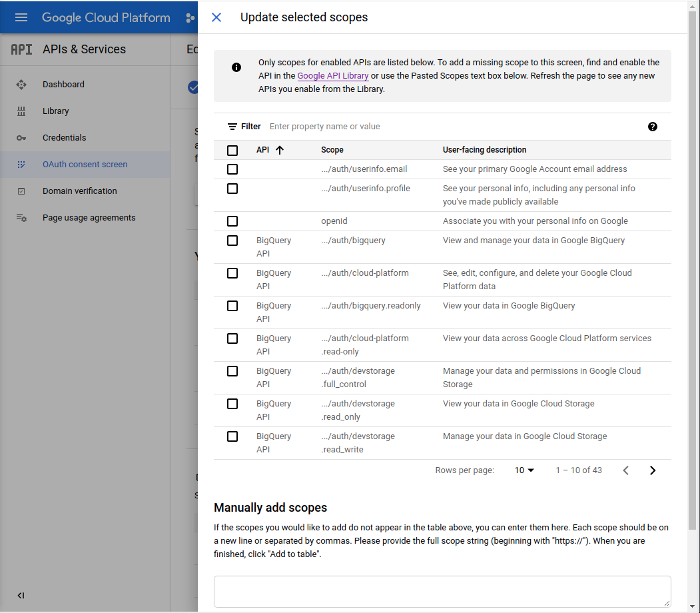Image resolution: width=700 pixels, height=613 pixels.
Task: Check the /auth/bigquery scope checkbox
Action: pos(232,240)
